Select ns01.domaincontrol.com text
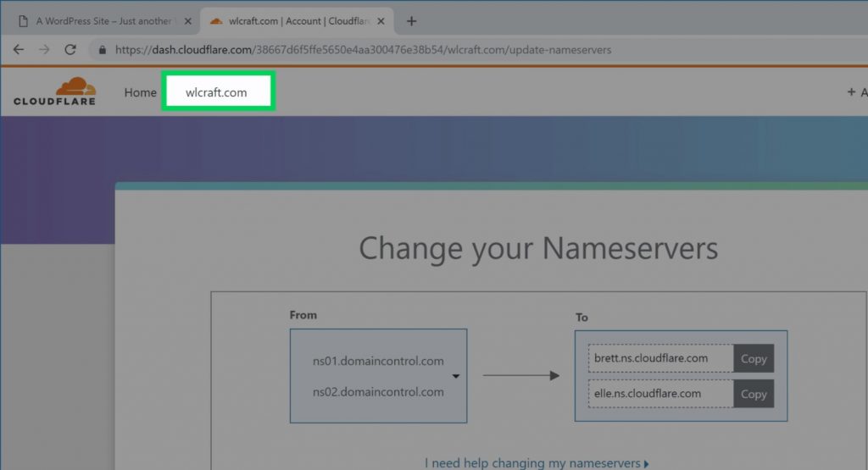Screen dimensions: 868x470 (378, 361)
